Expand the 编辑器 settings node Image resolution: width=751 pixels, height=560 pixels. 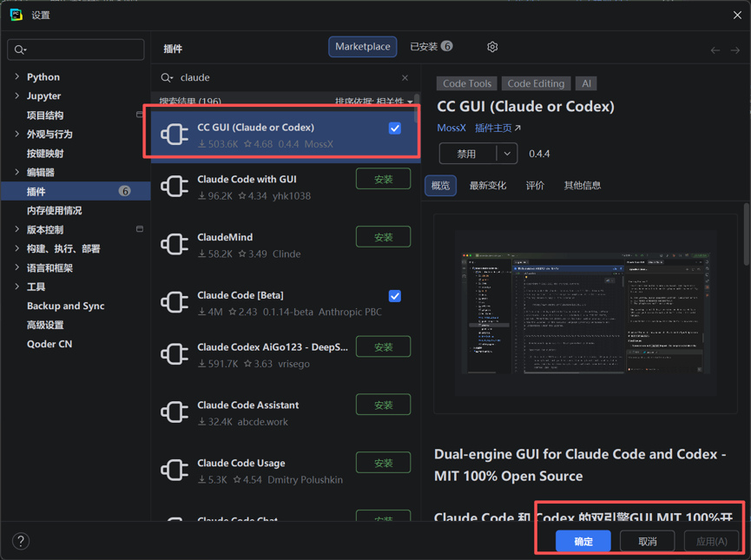pos(17,172)
